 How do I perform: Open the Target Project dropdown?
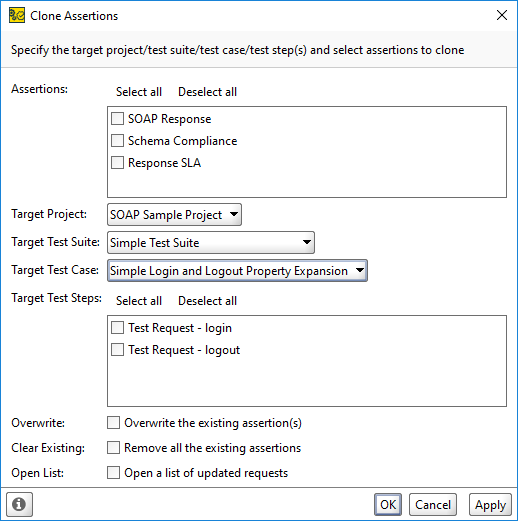174,215
